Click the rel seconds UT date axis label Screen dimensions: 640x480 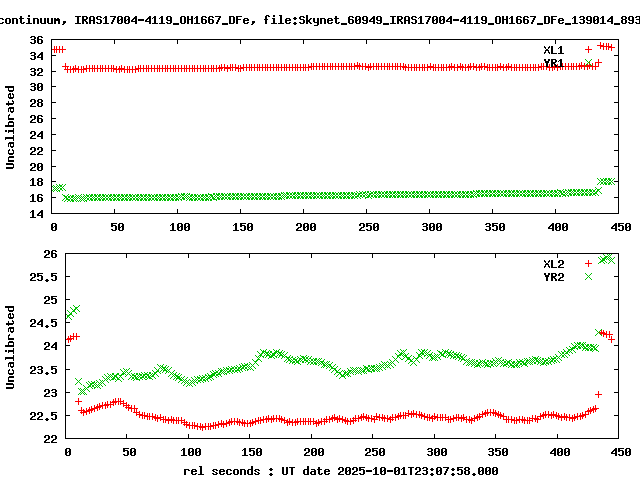341,471
